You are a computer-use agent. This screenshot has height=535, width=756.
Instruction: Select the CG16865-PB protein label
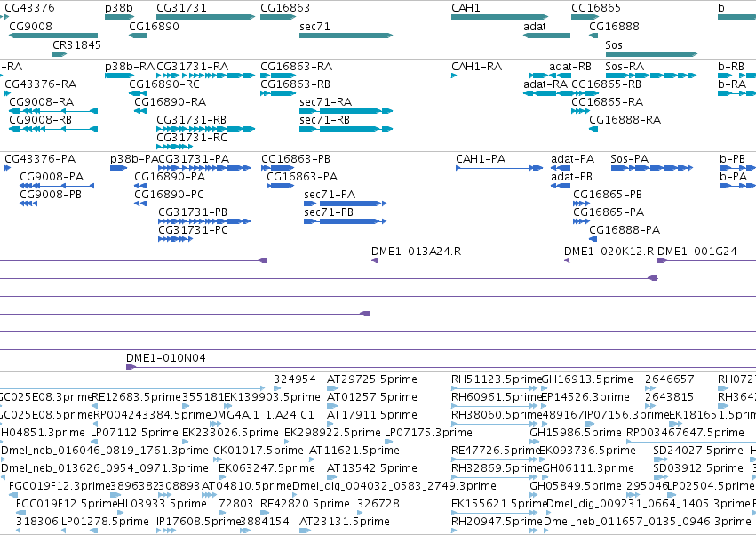tap(608, 195)
